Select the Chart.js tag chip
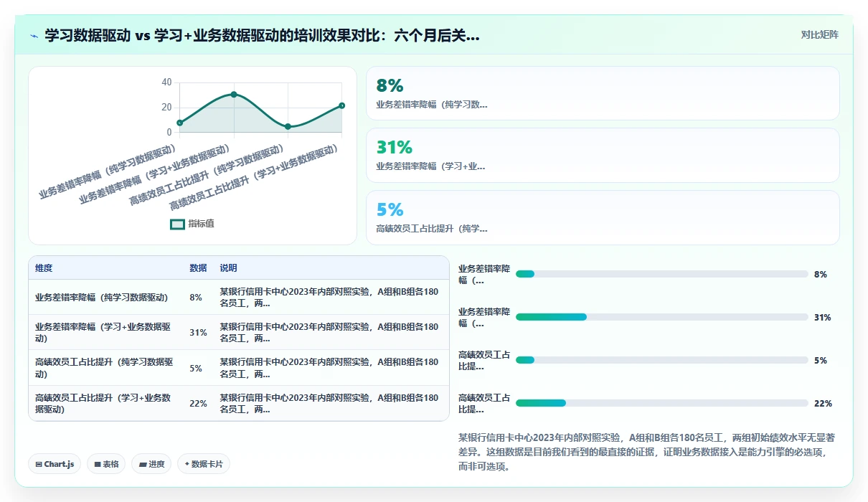868x502 pixels. (55, 464)
